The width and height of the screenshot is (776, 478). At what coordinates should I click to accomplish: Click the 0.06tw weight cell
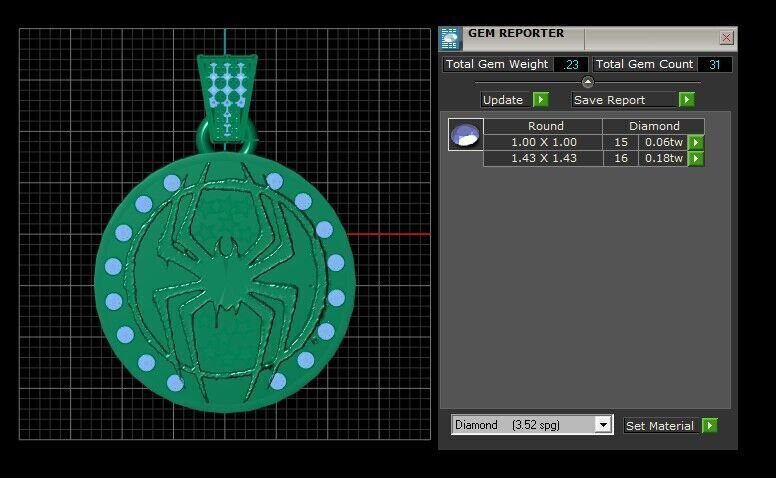[x=663, y=143]
